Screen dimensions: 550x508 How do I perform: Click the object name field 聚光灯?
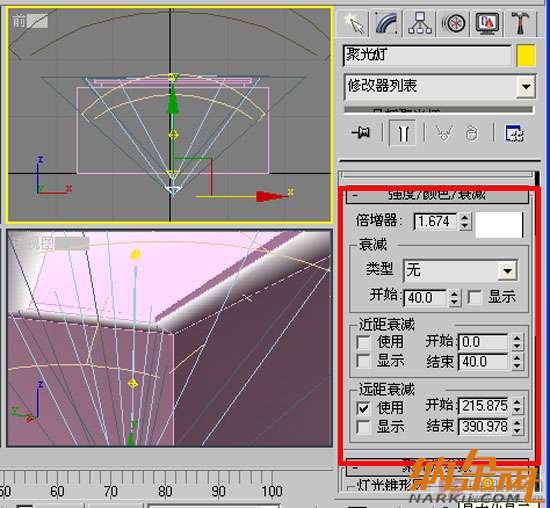click(x=427, y=55)
